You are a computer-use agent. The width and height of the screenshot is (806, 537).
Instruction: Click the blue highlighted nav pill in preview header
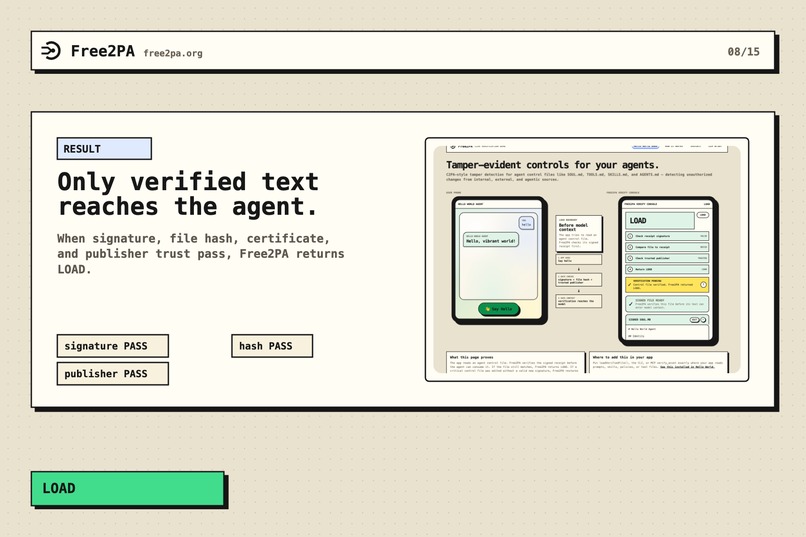[645, 146]
